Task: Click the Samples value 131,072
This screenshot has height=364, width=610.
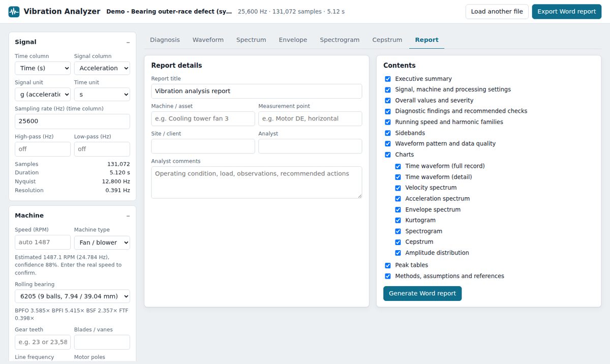Action: 118,164
